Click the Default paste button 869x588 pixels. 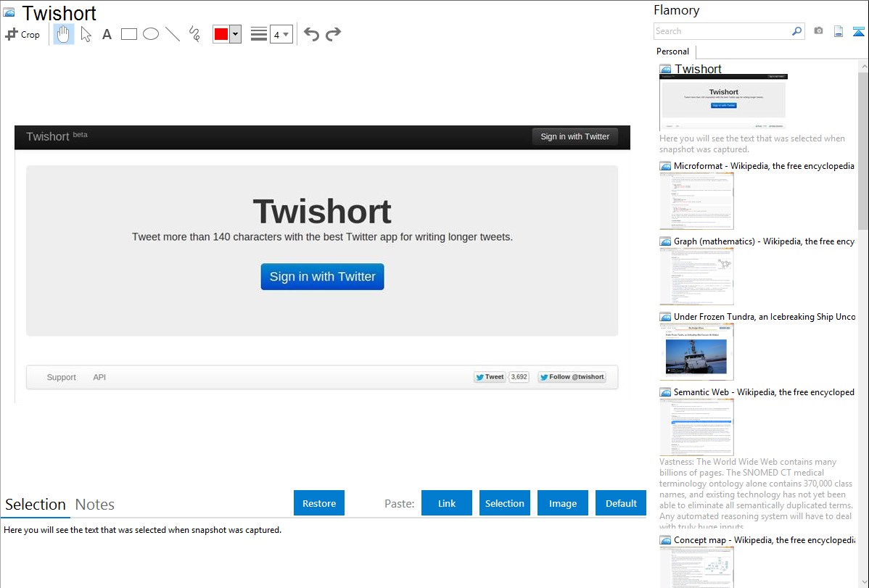(621, 503)
